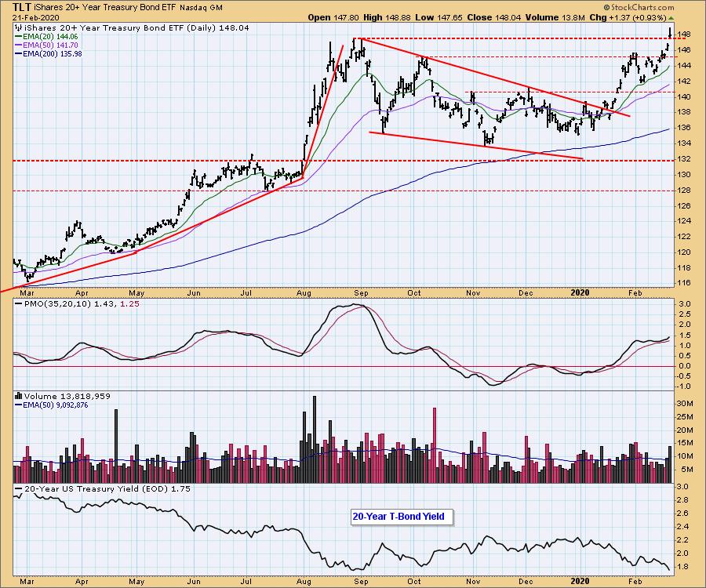The image size is (706, 588).
Task: Click the Volume 13,818,959 panel label
Action: coord(67,397)
